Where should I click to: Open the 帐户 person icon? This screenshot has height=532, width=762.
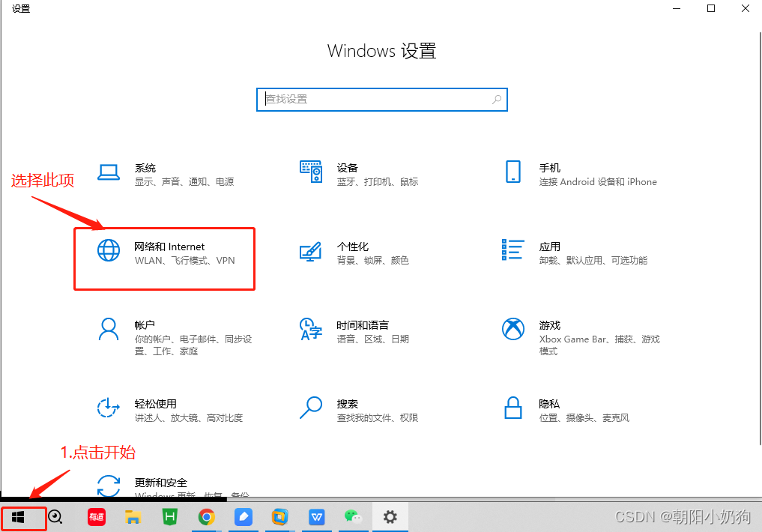109,330
